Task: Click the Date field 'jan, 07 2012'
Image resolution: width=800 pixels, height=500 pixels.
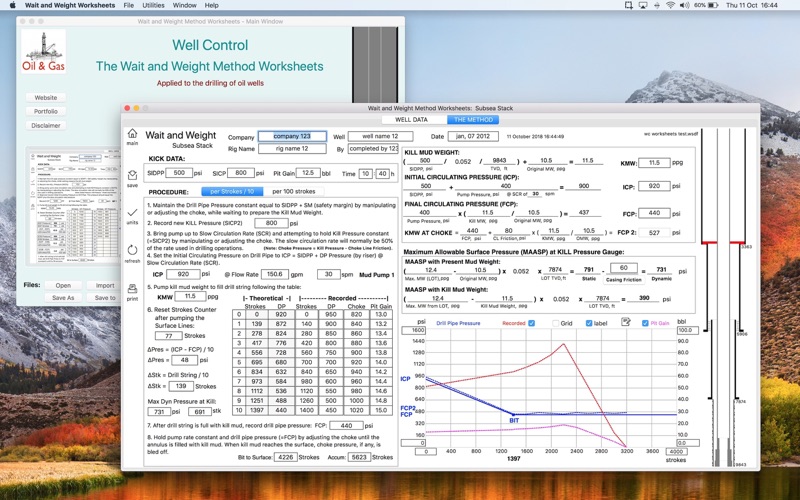Action: [473, 136]
